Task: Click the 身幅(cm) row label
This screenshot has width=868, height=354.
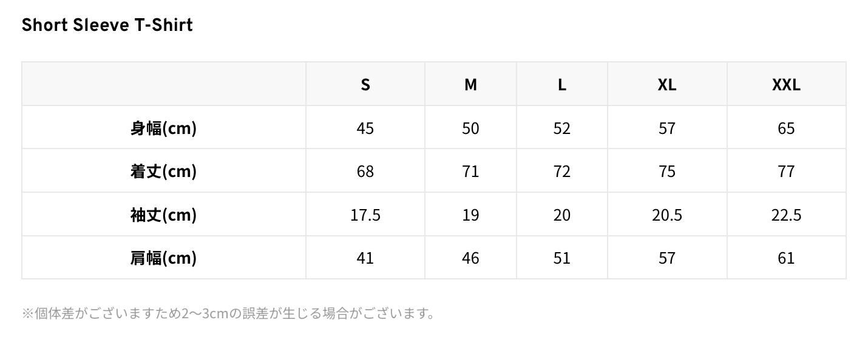Action: click(163, 128)
